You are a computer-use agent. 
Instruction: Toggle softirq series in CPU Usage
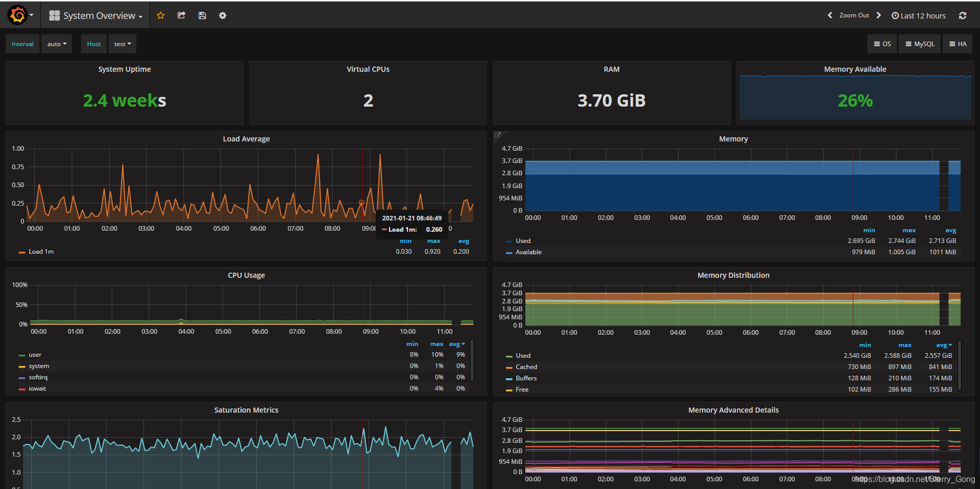[x=38, y=377]
